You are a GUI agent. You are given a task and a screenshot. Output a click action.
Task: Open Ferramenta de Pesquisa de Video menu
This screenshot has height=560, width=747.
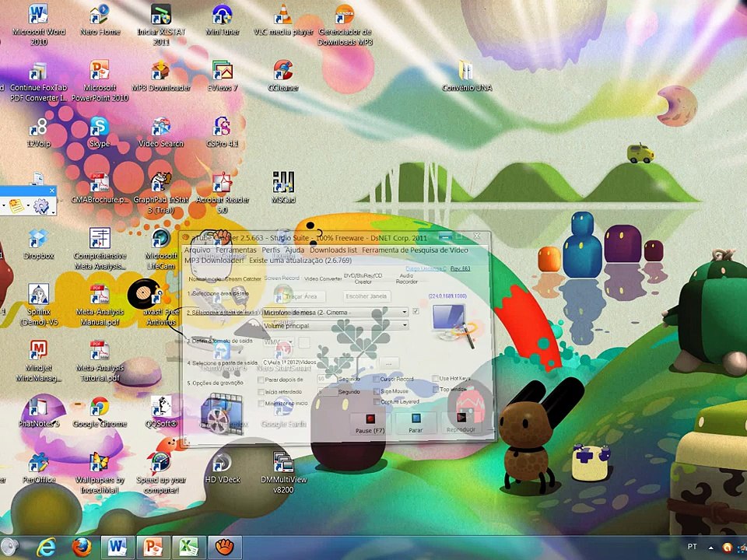pos(415,250)
